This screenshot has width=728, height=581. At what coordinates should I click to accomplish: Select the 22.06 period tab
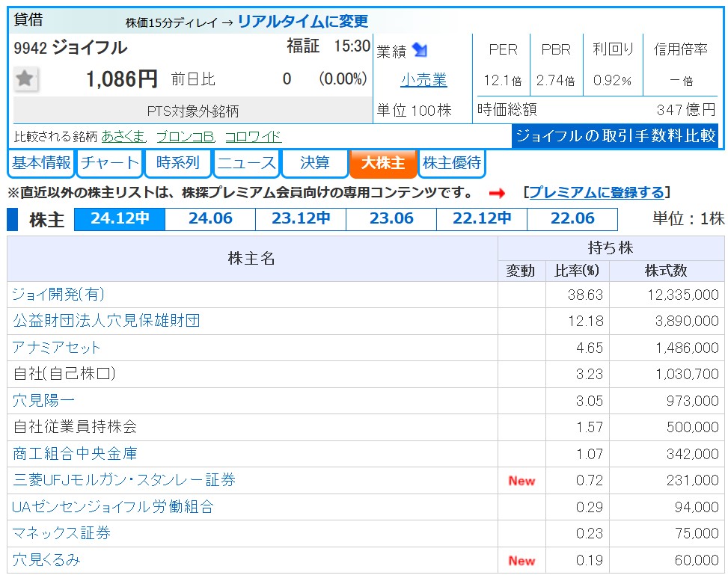[x=572, y=219]
